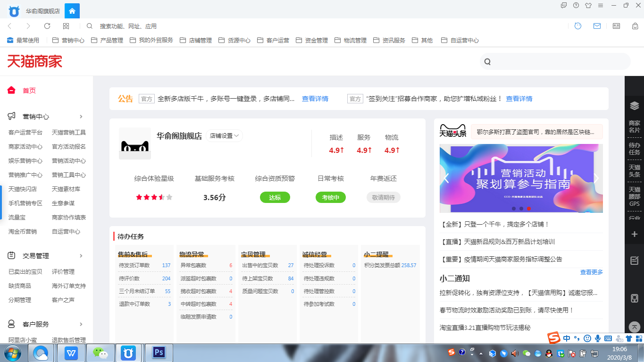
Task: Click the Windows Start button
Action: point(13,353)
